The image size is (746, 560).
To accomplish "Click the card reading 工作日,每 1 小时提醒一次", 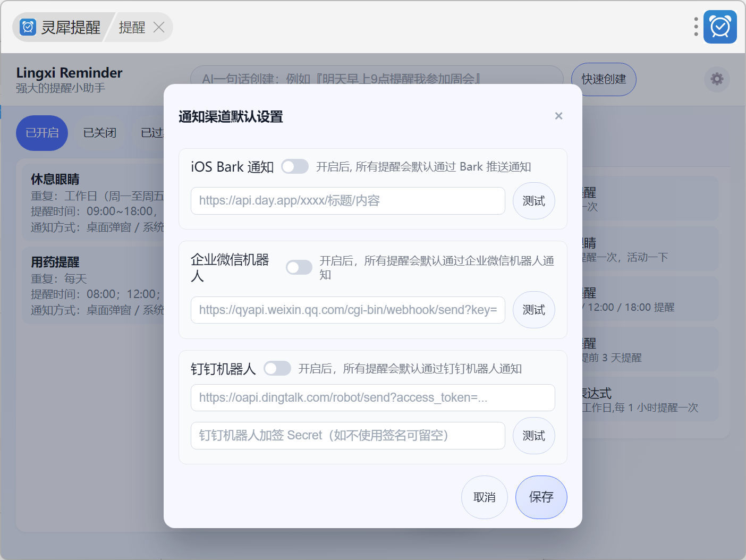I will [x=650, y=400].
